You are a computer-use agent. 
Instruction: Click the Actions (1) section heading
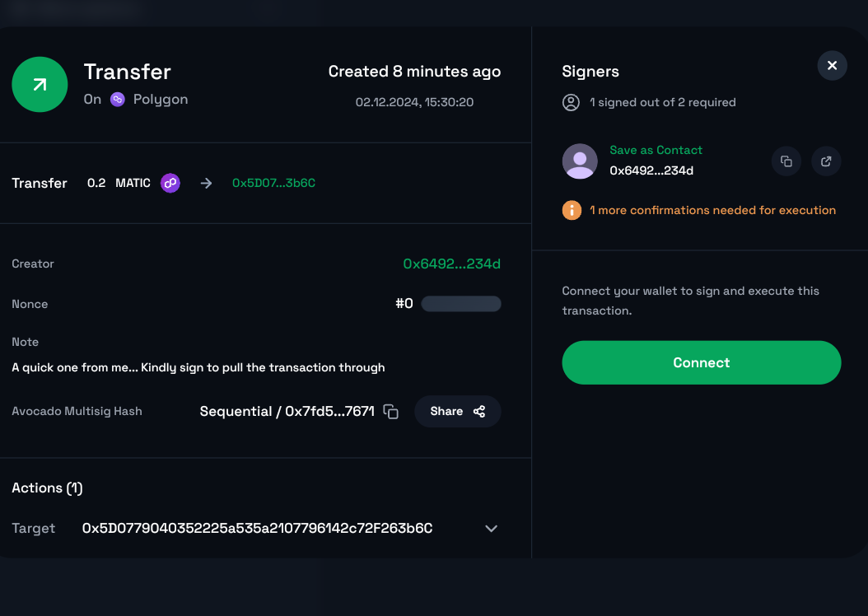pyautogui.click(x=47, y=488)
